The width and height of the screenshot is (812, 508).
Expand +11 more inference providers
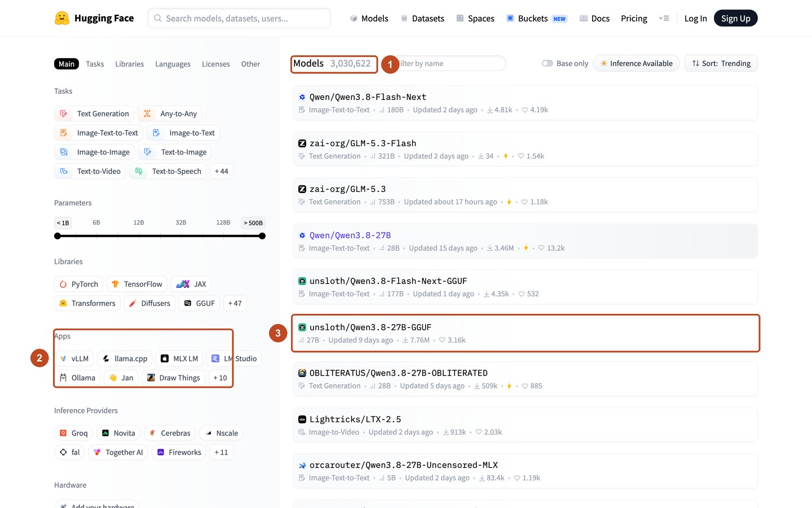pyautogui.click(x=222, y=452)
